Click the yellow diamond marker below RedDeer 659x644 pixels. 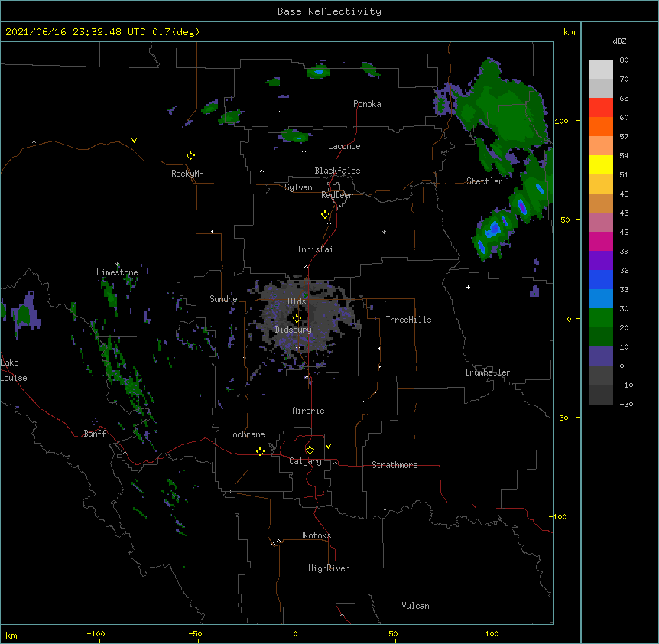(325, 214)
